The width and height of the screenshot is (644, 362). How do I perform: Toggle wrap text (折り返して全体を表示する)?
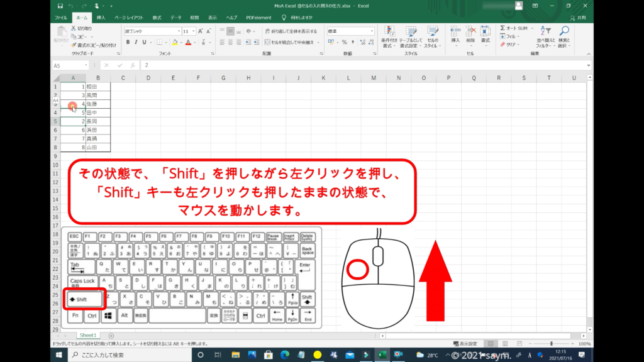click(291, 31)
